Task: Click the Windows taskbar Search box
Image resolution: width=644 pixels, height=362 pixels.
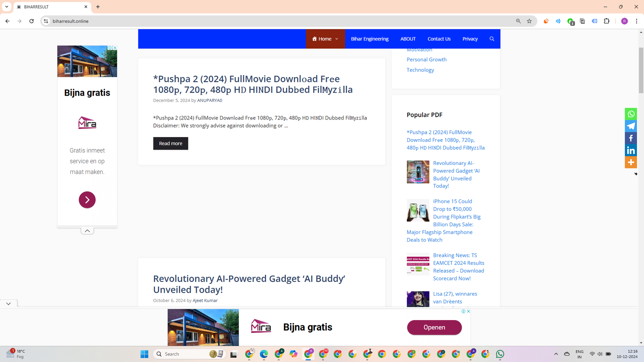Action: pyautogui.click(x=189, y=354)
